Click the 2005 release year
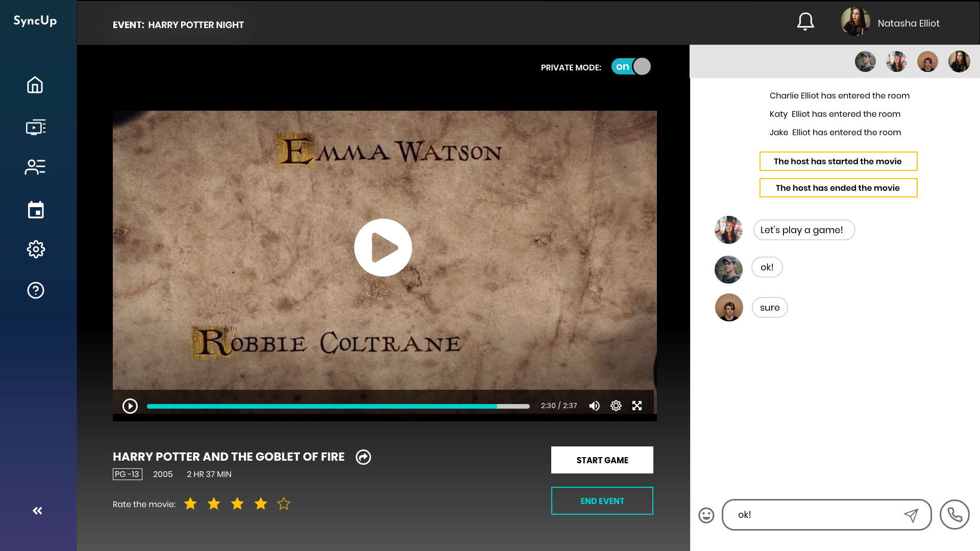The image size is (980, 551). point(163,474)
